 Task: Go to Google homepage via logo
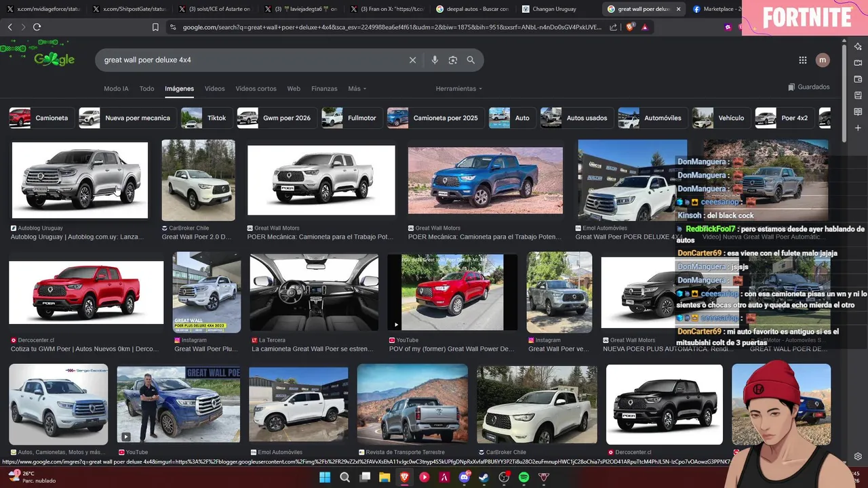(x=54, y=60)
